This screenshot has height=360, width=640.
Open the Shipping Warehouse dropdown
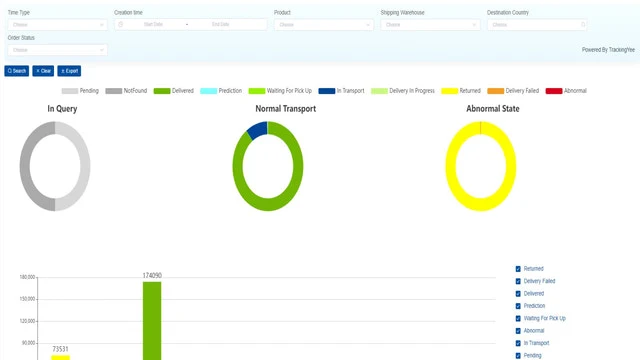coord(430,25)
